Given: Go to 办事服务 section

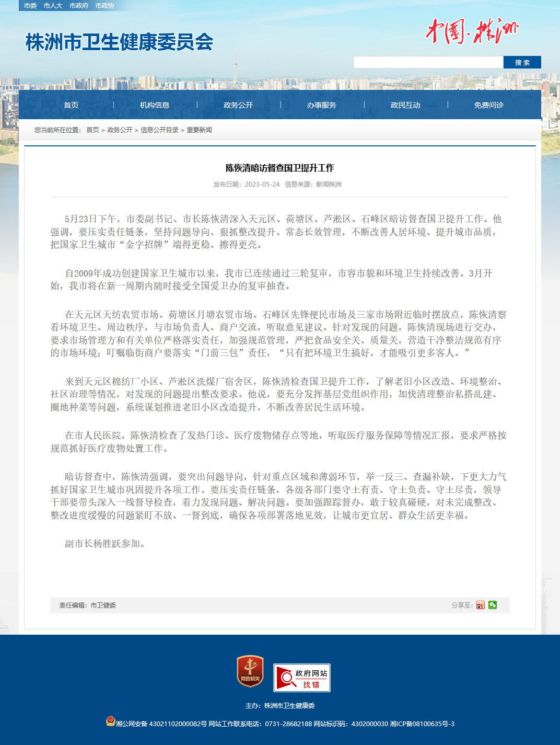Looking at the screenshot, I should tap(322, 105).
